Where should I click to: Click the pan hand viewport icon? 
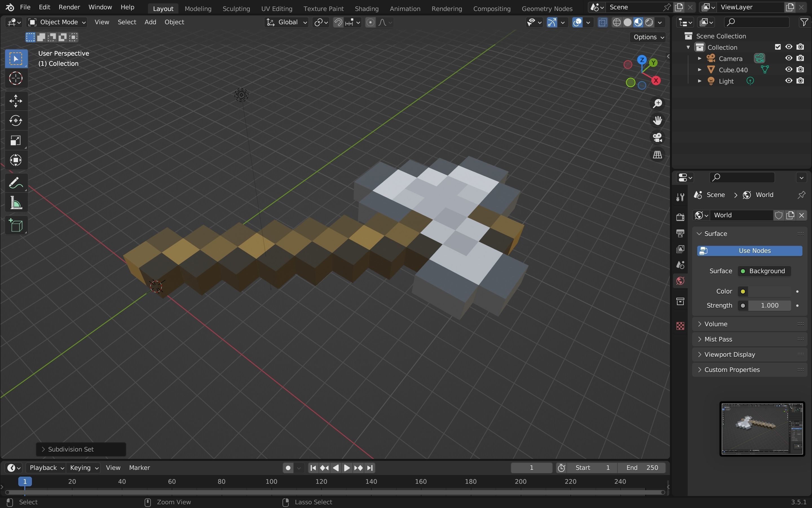coord(657,120)
